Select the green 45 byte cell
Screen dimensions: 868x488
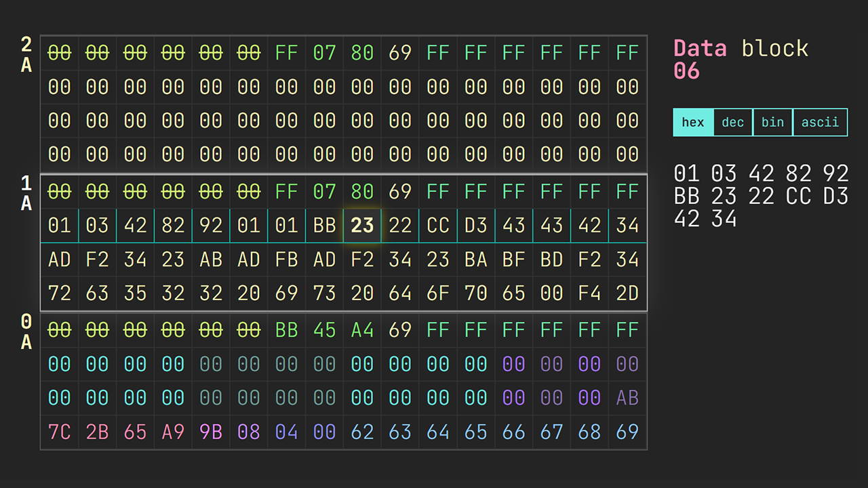coord(324,330)
